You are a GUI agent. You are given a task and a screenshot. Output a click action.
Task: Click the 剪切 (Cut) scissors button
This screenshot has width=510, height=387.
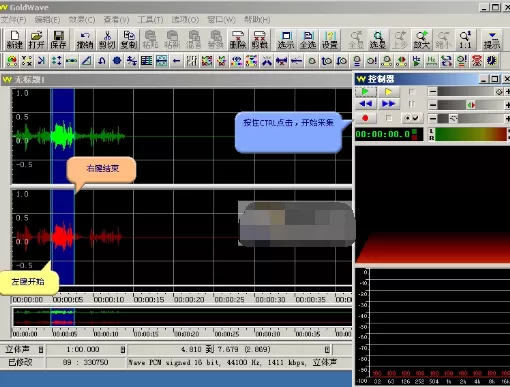pos(107,40)
